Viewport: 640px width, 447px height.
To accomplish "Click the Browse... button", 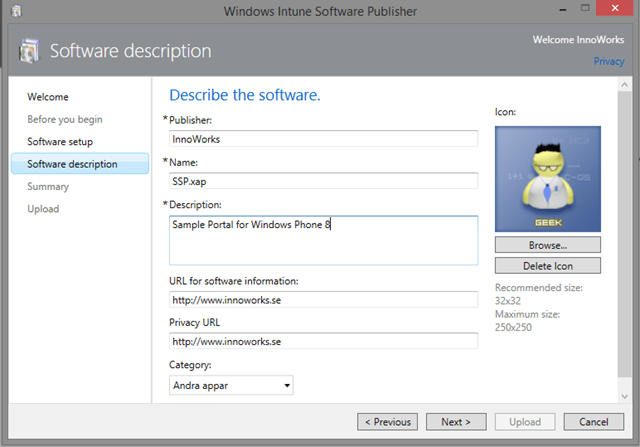I will (x=548, y=245).
